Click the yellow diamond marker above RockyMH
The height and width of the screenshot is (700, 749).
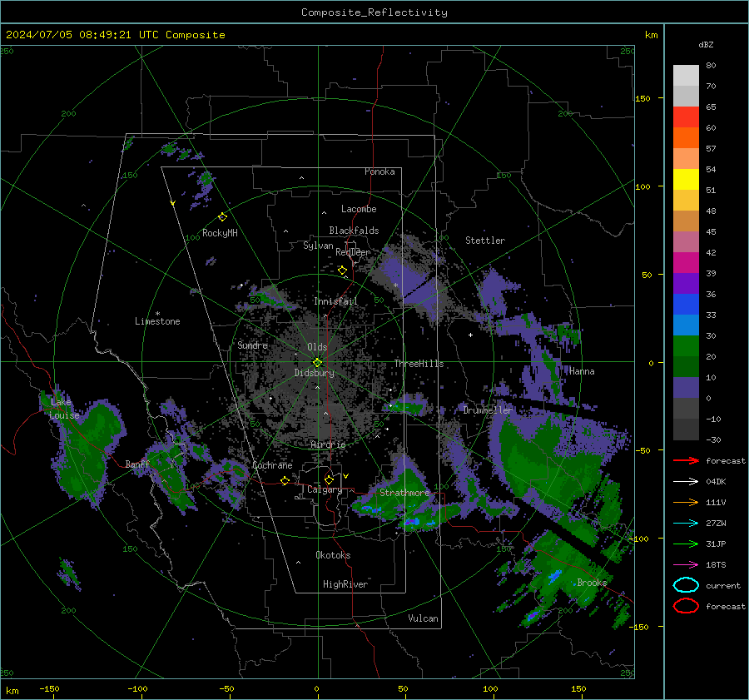click(x=222, y=217)
